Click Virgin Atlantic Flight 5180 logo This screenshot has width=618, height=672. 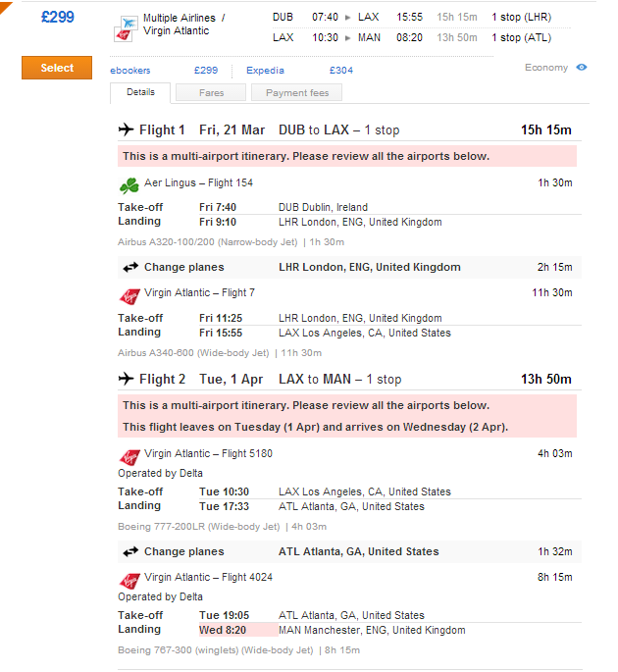pyautogui.click(x=129, y=457)
